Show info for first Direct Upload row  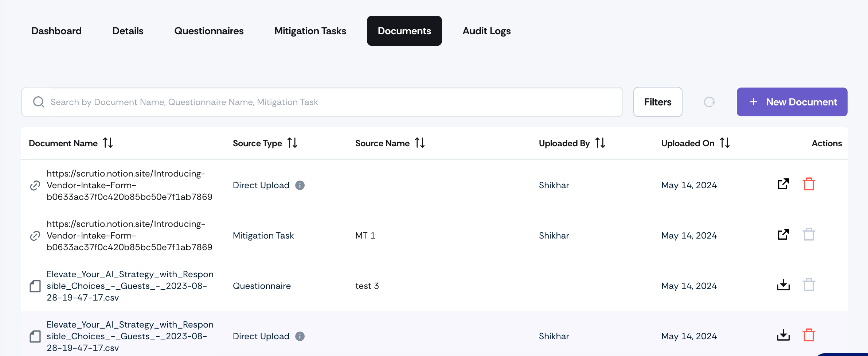(300, 185)
